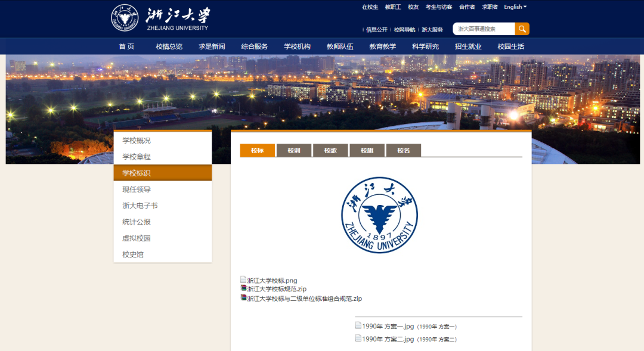644x351 pixels.
Task: Click the file icon beside 1990年 方案一.jpg
Action: pyautogui.click(x=358, y=325)
